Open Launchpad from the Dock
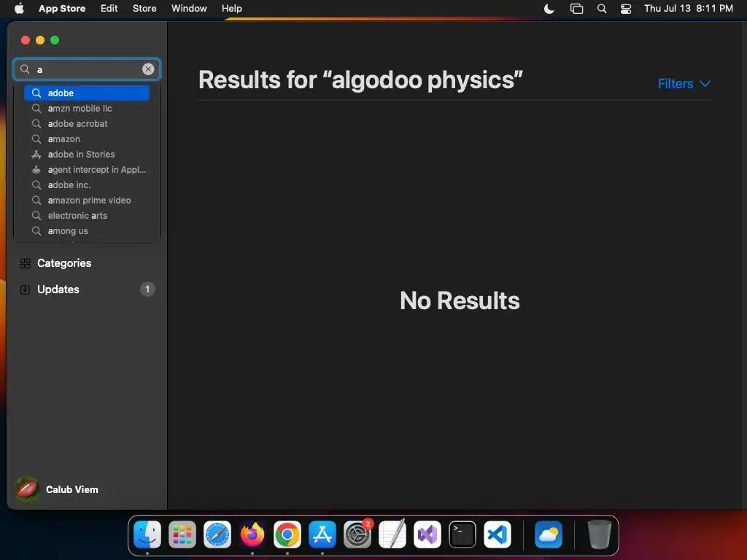 pos(182,534)
